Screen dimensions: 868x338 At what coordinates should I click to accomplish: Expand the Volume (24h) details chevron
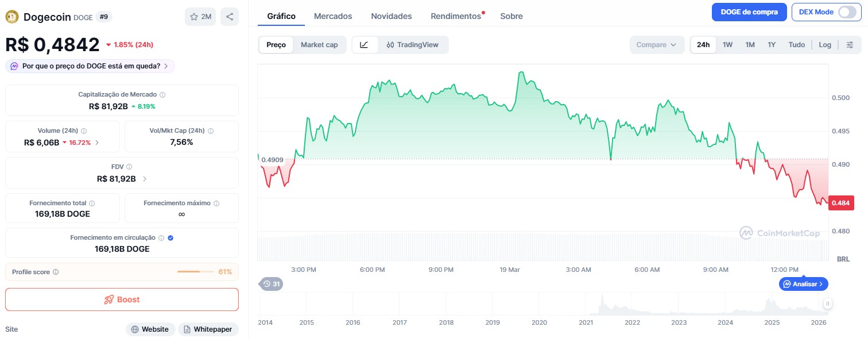(96, 143)
